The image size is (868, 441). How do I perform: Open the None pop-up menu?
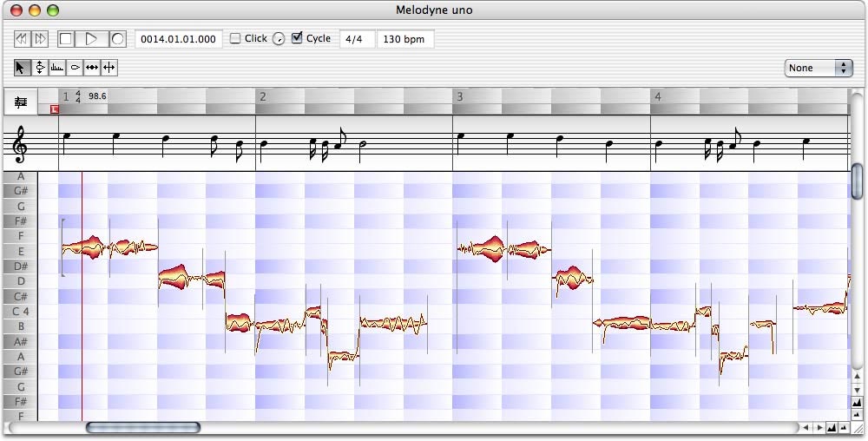(819, 68)
